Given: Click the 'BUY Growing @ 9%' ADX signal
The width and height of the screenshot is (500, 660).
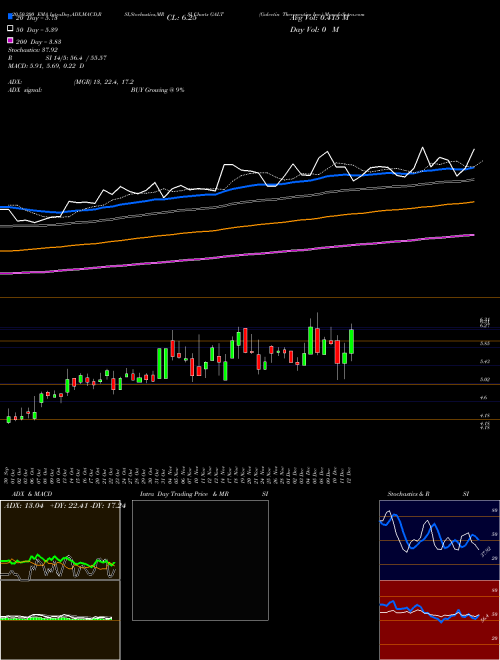Looking at the screenshot, I should point(157,90).
